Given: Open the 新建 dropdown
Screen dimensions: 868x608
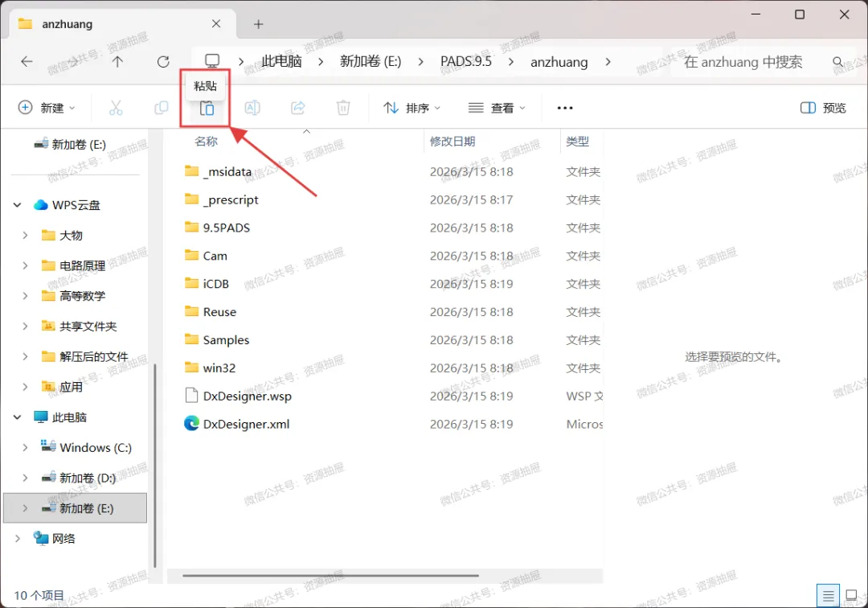Looking at the screenshot, I should tap(47, 108).
